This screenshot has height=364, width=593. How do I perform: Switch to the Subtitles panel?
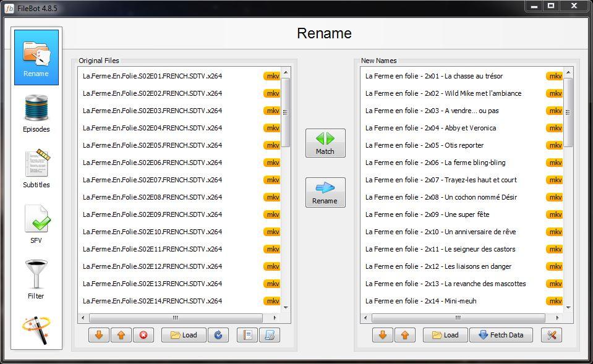coord(36,169)
